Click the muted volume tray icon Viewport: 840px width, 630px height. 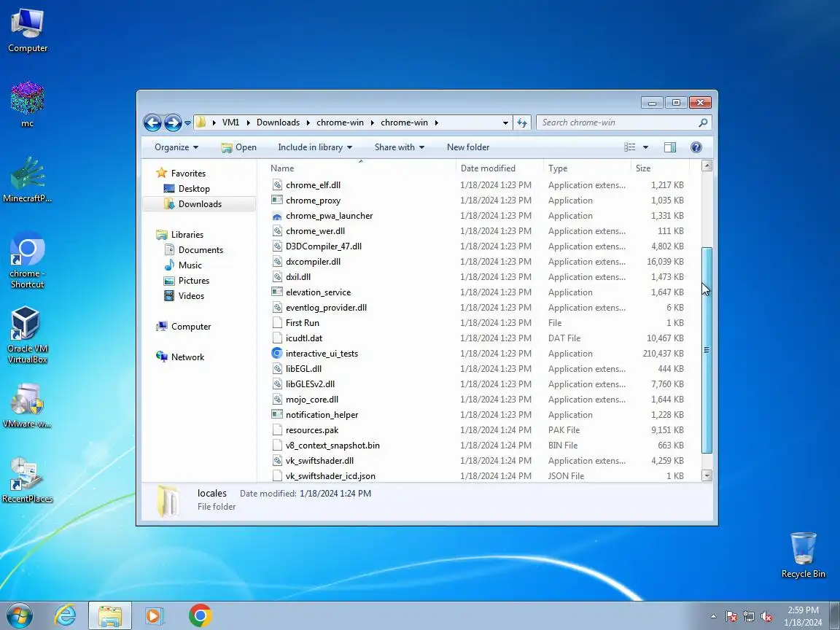click(x=766, y=617)
